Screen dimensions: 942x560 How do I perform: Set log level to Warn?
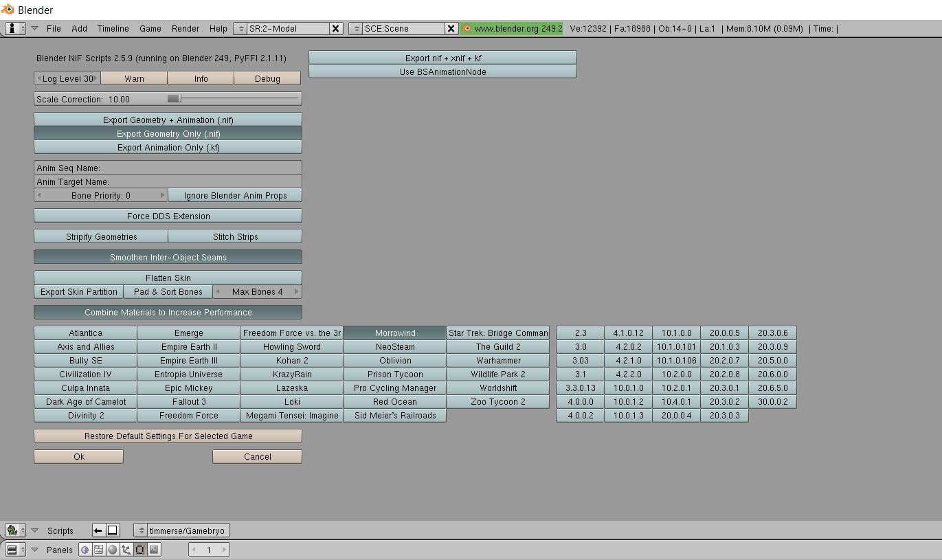click(x=134, y=78)
